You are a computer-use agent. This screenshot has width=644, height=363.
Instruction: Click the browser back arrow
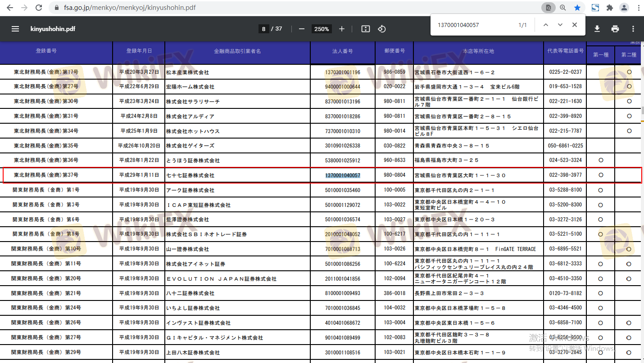pos(10,8)
